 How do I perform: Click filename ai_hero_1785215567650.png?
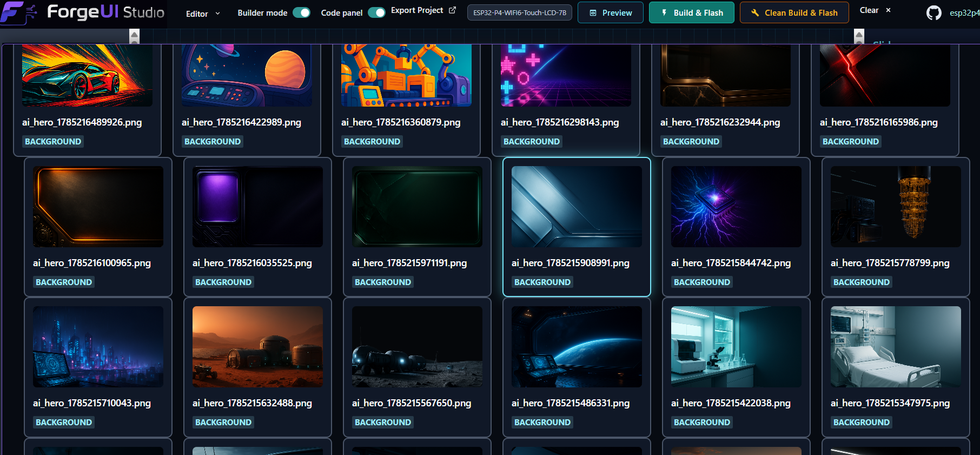tap(412, 403)
